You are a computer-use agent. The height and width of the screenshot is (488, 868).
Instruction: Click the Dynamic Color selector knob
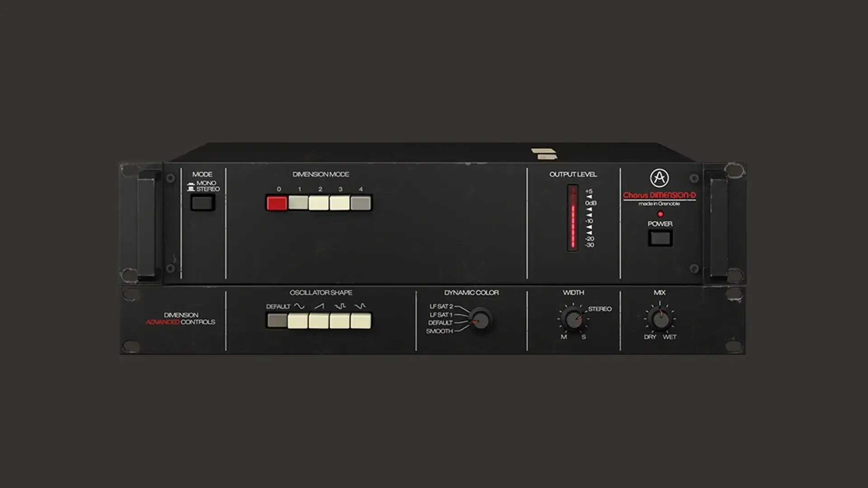pyautogui.click(x=480, y=319)
